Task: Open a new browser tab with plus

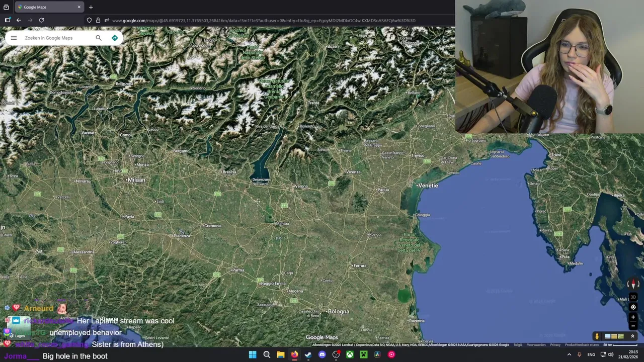Action: pyautogui.click(x=91, y=7)
